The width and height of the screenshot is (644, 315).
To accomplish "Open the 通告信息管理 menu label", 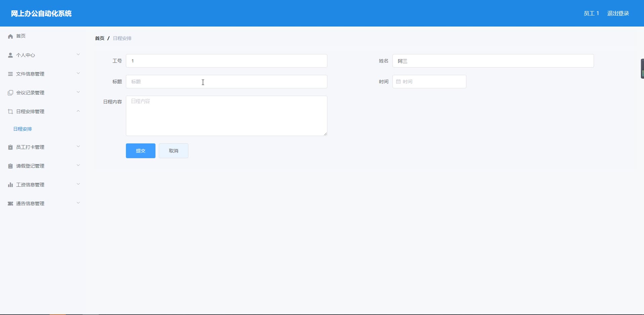I will tap(30, 204).
